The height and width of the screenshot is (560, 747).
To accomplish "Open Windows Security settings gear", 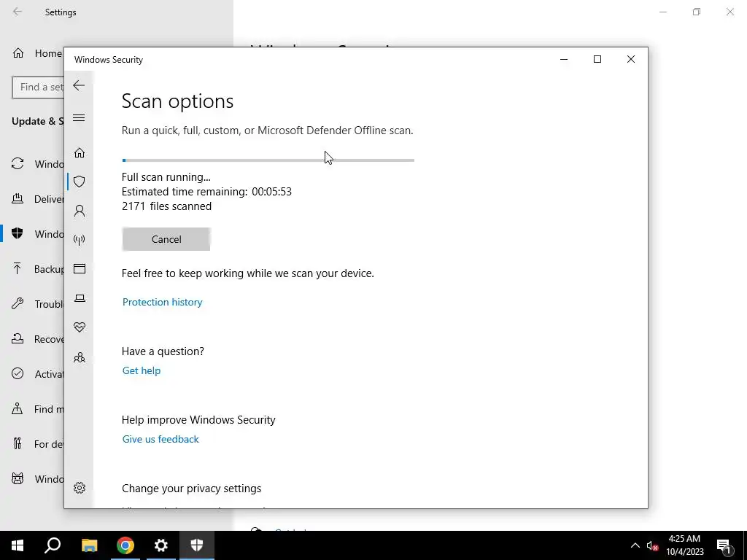I will click(80, 488).
